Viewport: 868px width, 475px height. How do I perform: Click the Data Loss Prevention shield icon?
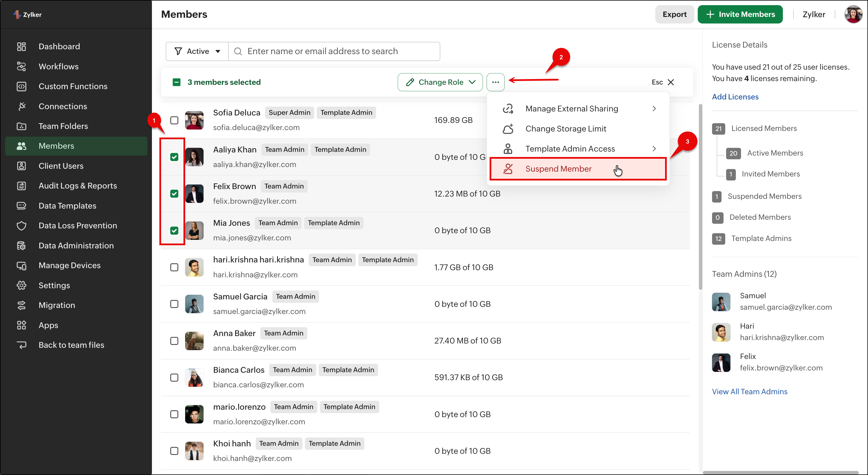[21, 225]
